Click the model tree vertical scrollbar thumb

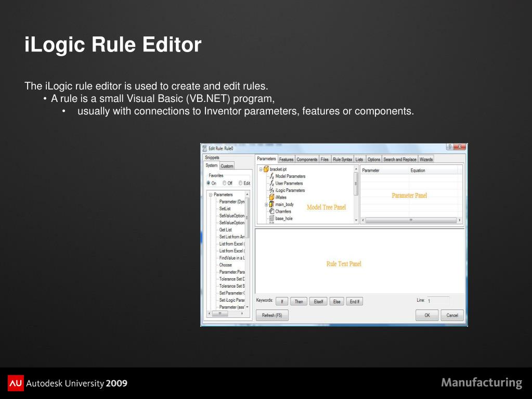(x=356, y=184)
